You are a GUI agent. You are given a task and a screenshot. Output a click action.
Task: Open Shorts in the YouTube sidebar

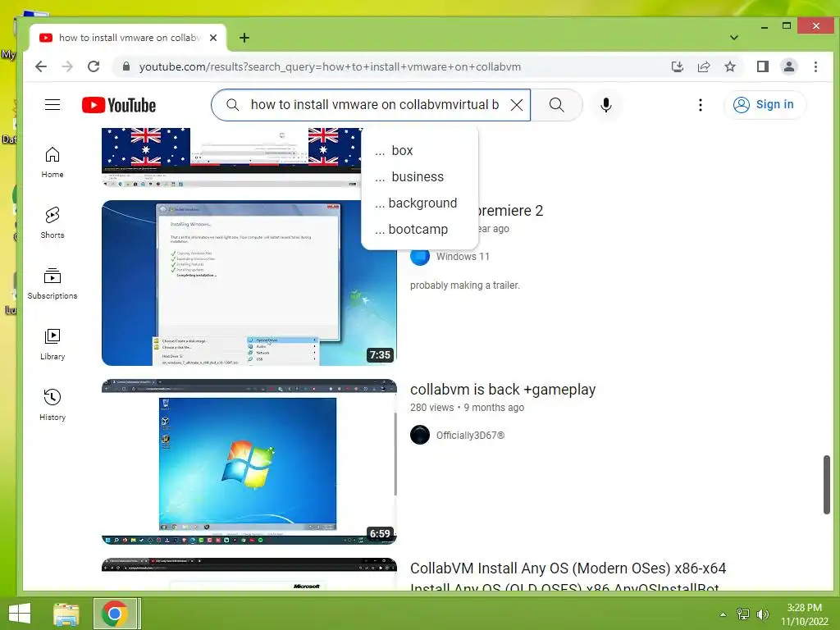(52, 223)
